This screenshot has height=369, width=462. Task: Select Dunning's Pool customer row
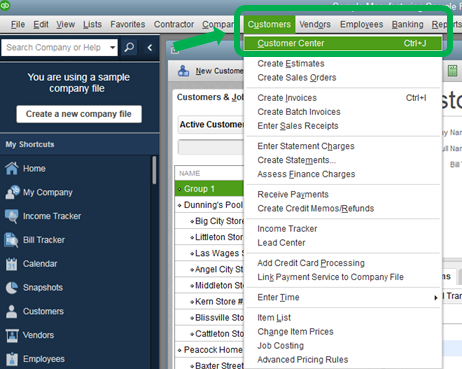click(210, 205)
